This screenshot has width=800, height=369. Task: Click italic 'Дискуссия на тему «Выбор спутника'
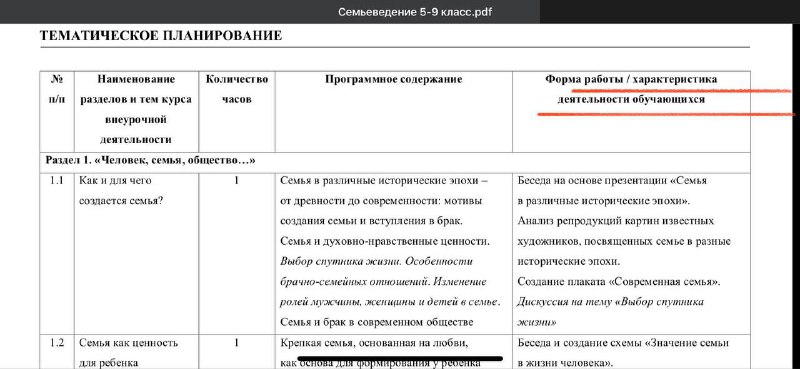point(611,302)
